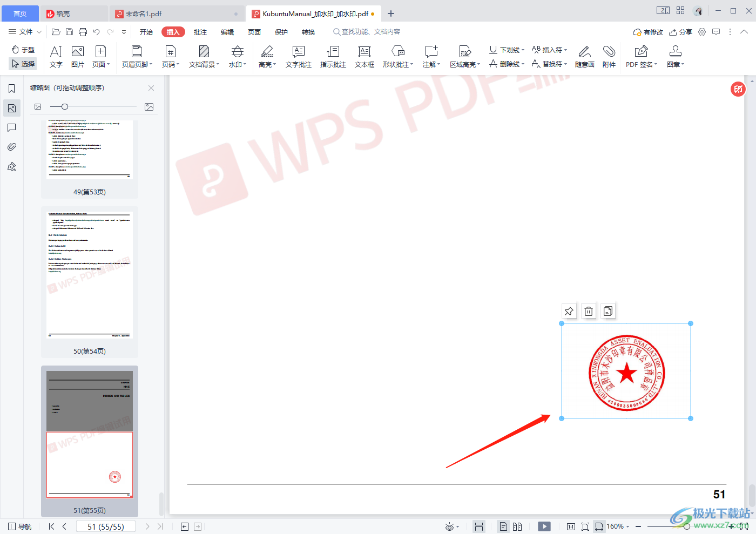Insert text with the 文字 tool
The width and height of the screenshot is (756, 534).
point(56,57)
